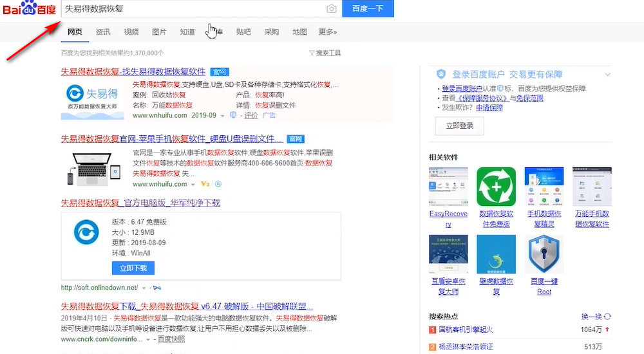Click 官网 badge beside second result
644x354 pixels.
pyautogui.click(x=296, y=139)
